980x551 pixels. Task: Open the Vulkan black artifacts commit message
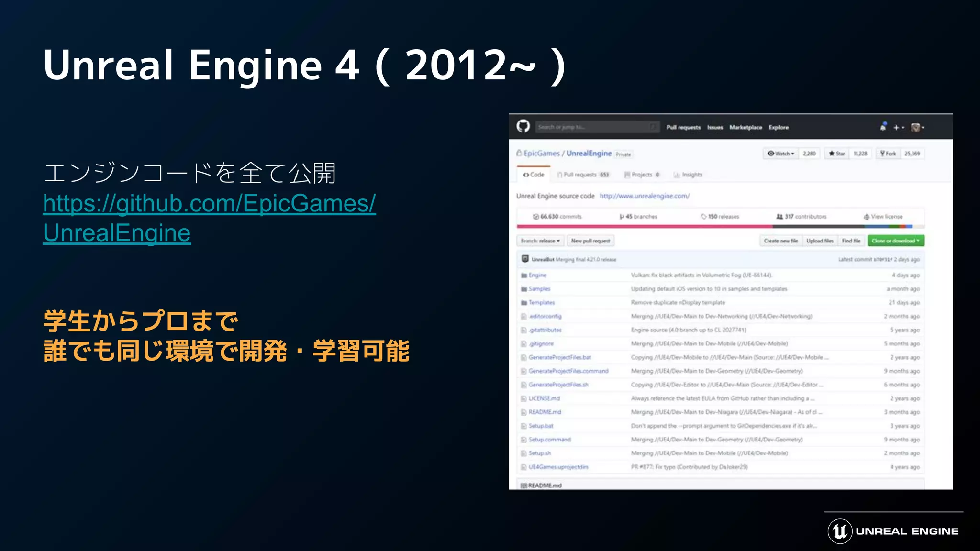pyautogui.click(x=702, y=275)
